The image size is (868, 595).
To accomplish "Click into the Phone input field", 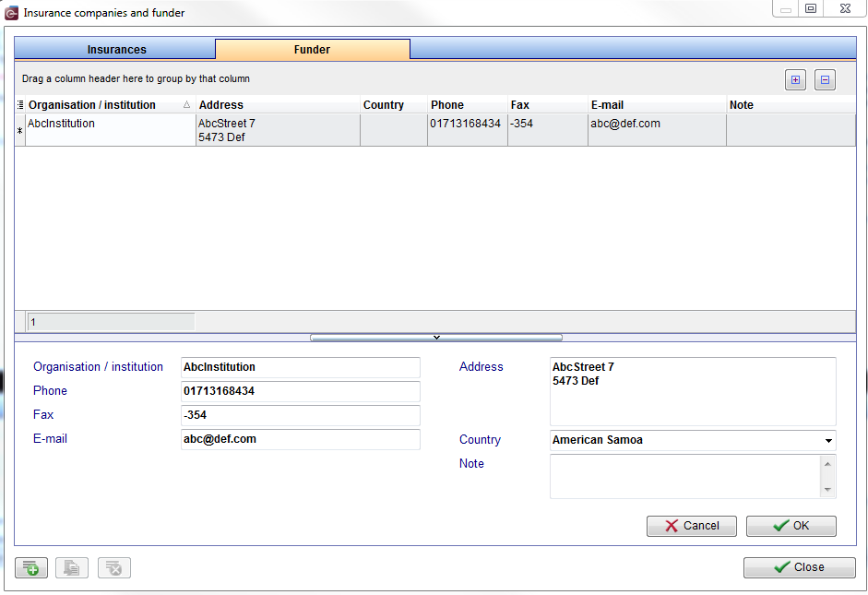I will [x=300, y=391].
